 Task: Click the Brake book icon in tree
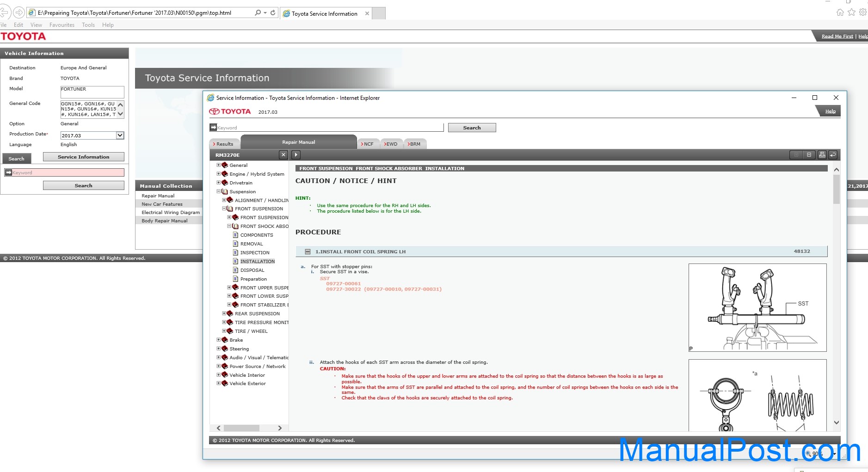coord(225,340)
